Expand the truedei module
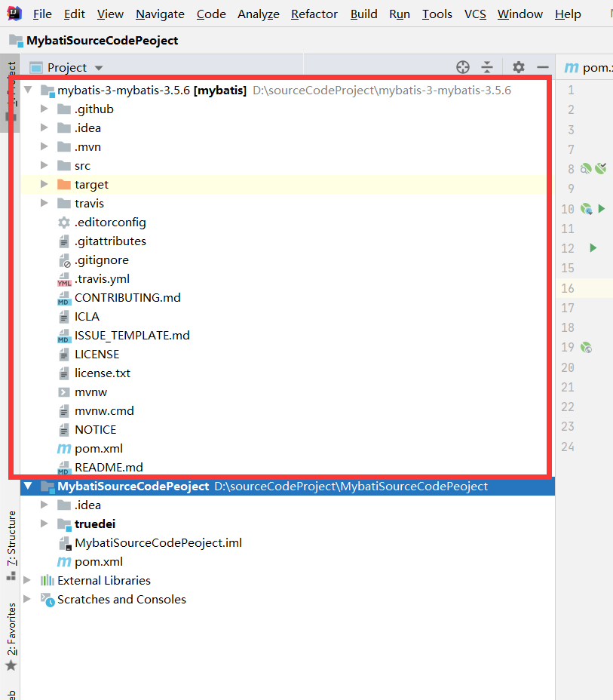Image resolution: width=613 pixels, height=700 pixels. pos(44,523)
